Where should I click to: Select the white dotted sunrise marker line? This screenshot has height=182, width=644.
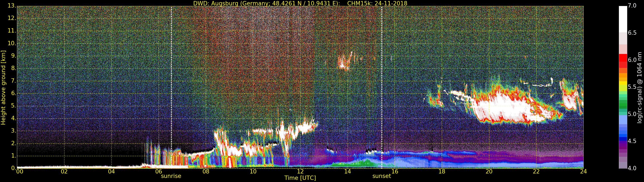171,87
